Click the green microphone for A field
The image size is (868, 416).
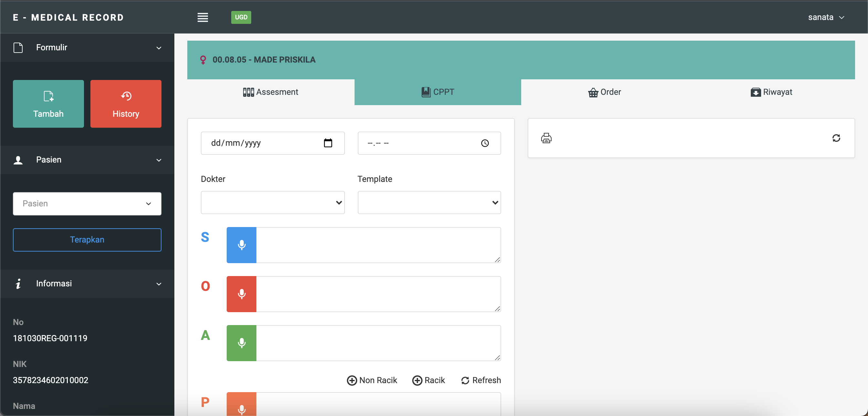241,342
